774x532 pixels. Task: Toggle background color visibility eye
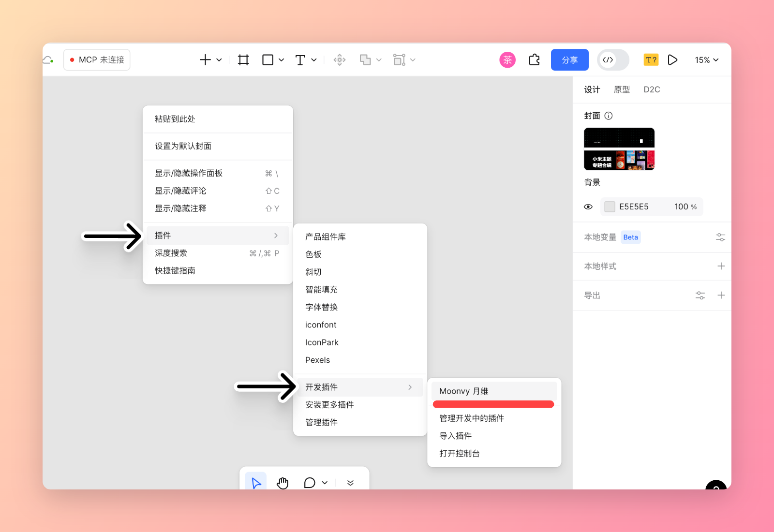[x=588, y=207]
